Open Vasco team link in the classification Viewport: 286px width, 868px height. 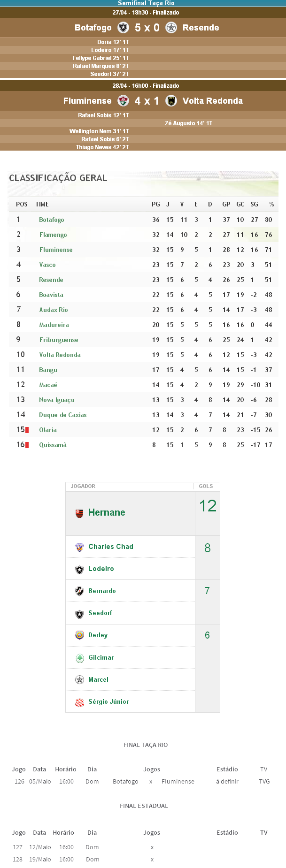[47, 265]
